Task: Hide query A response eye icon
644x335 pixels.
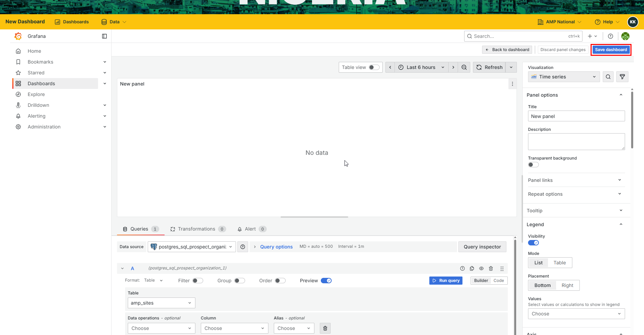Action: [481, 268]
